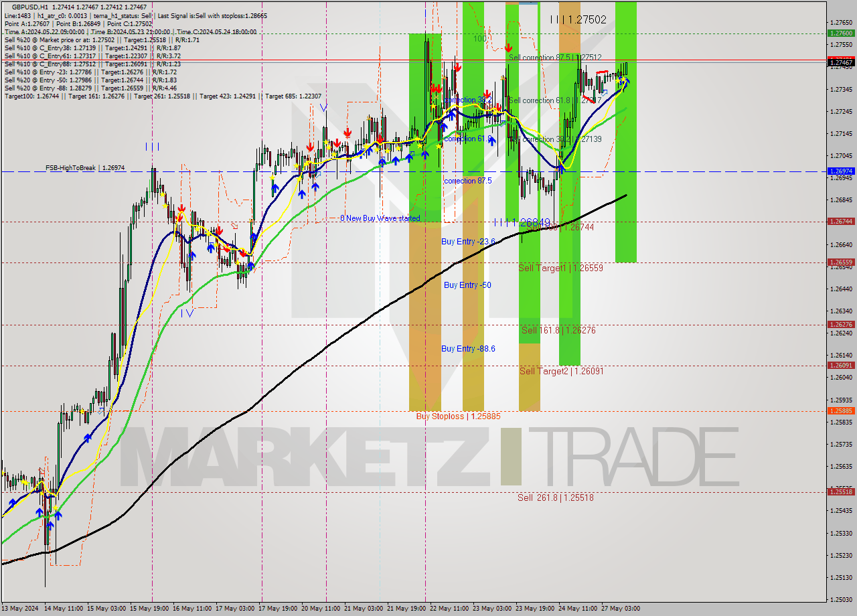
Task: Select the red 1.26744 price axis tag
Action: coord(841,221)
